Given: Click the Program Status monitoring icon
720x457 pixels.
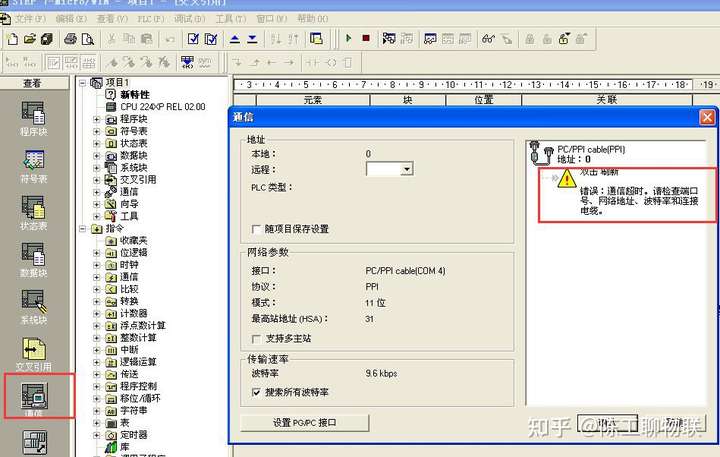Looking at the screenshot, I should coord(388,39).
